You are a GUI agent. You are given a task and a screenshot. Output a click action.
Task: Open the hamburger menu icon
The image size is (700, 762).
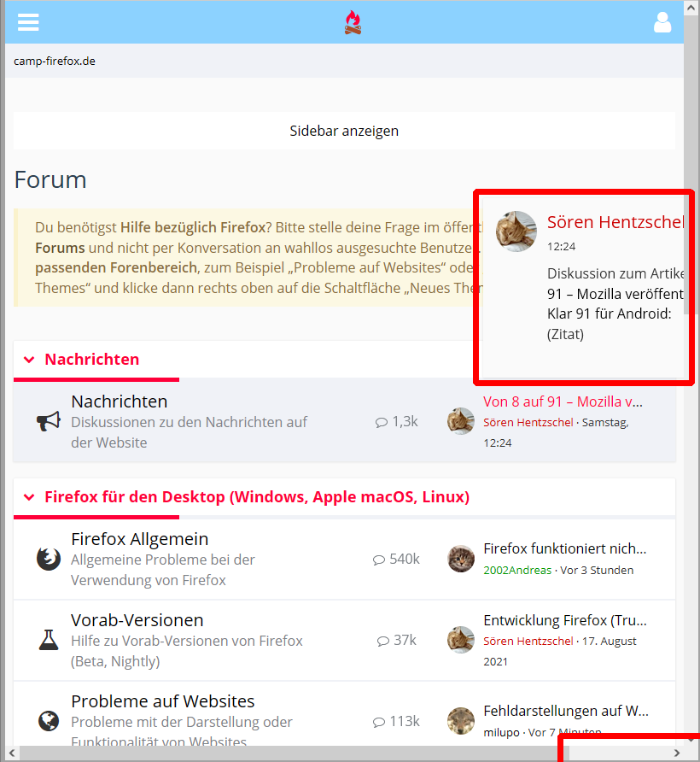click(x=28, y=22)
